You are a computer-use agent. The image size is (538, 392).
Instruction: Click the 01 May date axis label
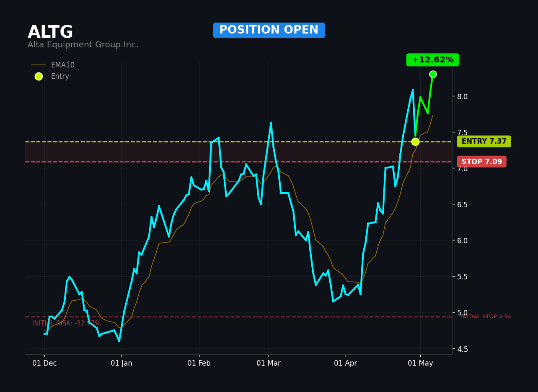[420, 363]
